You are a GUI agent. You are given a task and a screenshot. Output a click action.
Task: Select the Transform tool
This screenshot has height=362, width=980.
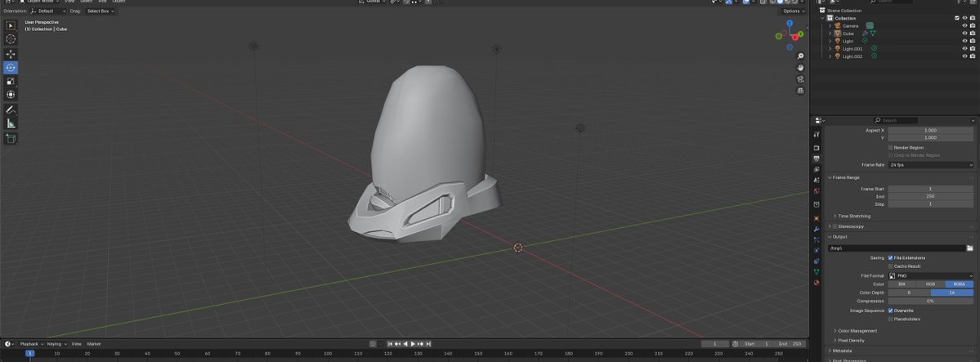11,95
